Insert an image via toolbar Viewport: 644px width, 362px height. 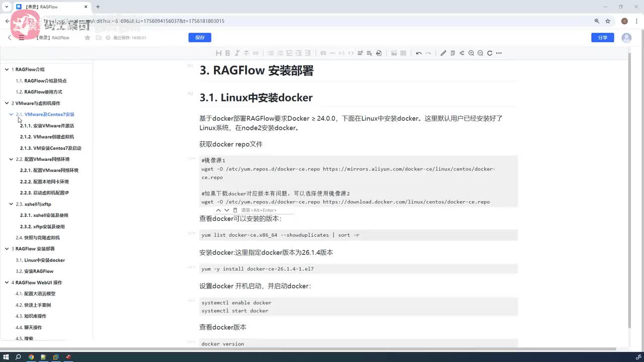pyautogui.click(x=394, y=53)
